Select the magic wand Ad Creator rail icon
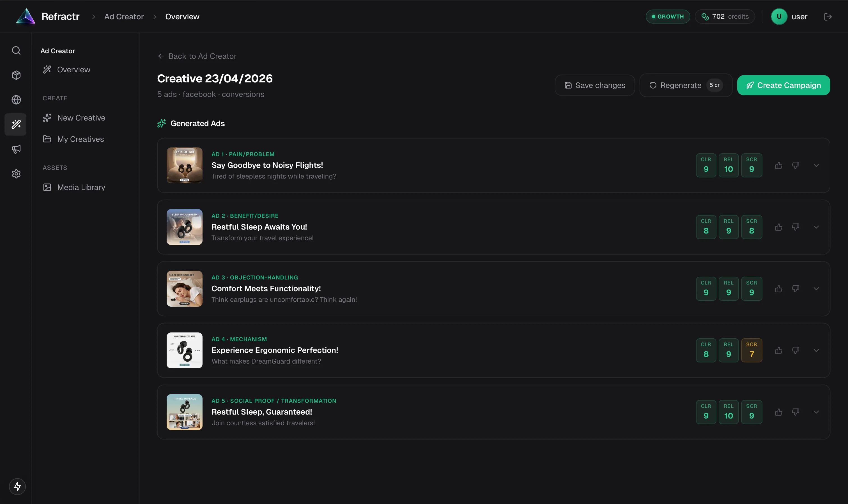The image size is (848, 504). (x=16, y=124)
